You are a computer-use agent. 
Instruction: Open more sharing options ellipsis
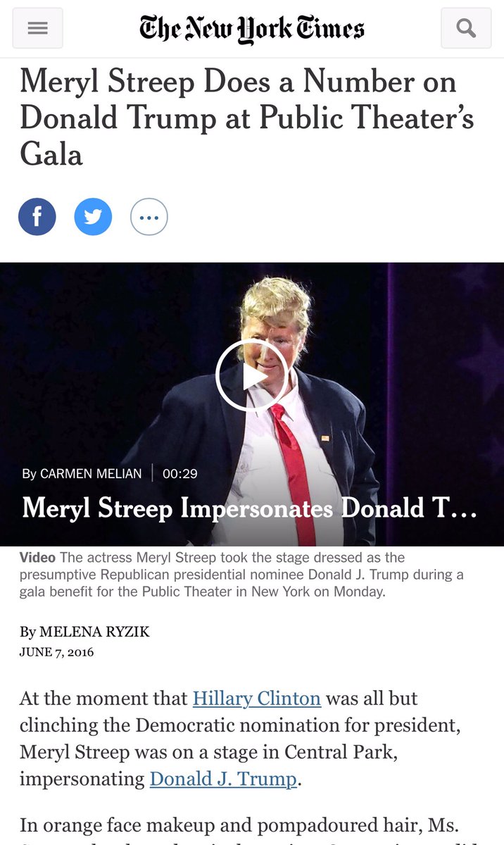tap(149, 217)
